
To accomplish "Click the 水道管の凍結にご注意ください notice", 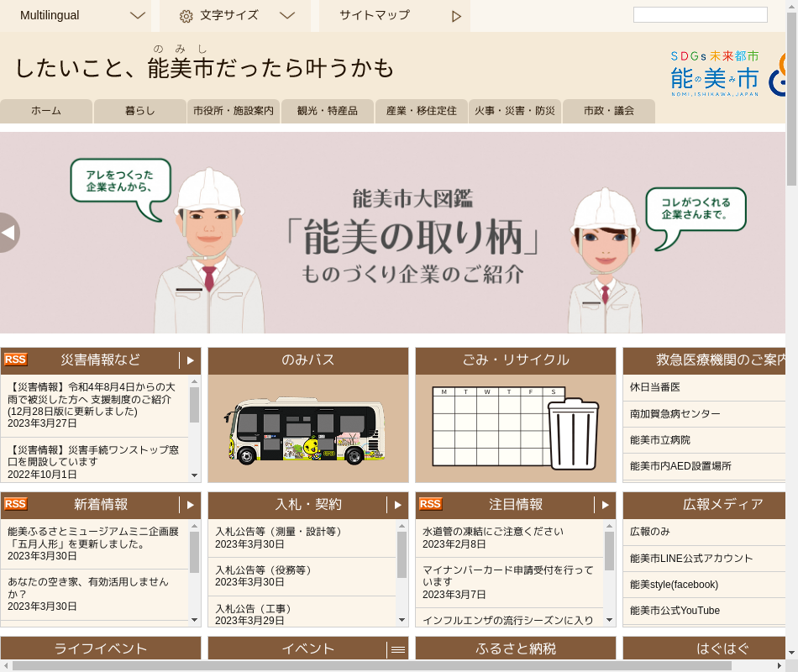I will click(493, 532).
